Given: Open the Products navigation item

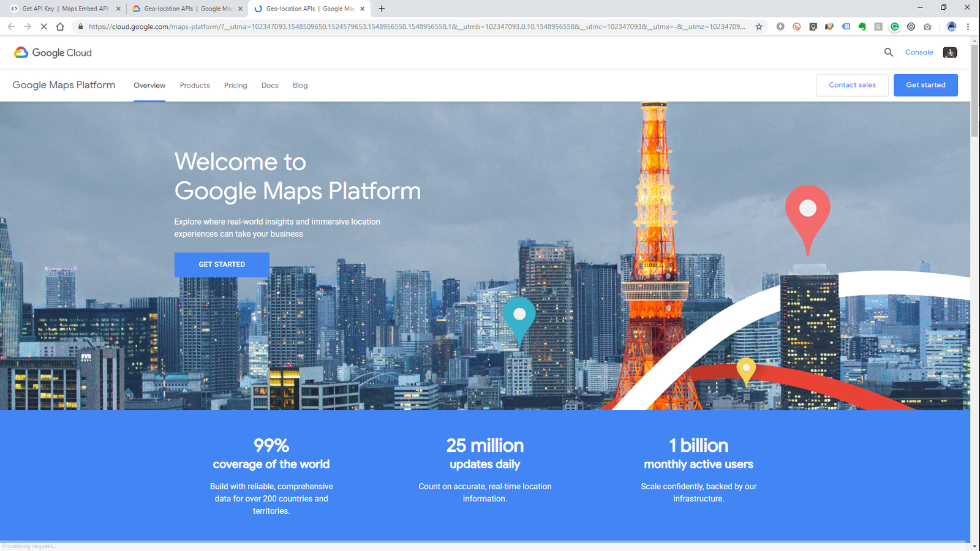Looking at the screenshot, I should pos(195,86).
